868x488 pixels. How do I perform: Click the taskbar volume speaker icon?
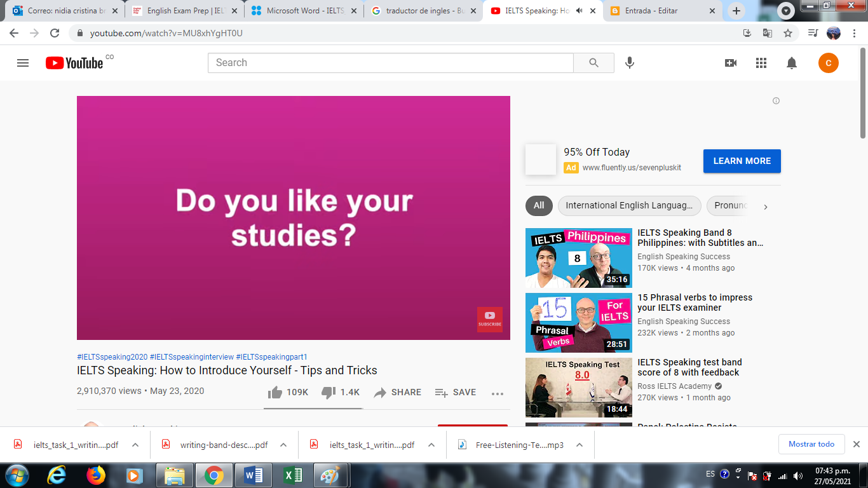pos(799,476)
